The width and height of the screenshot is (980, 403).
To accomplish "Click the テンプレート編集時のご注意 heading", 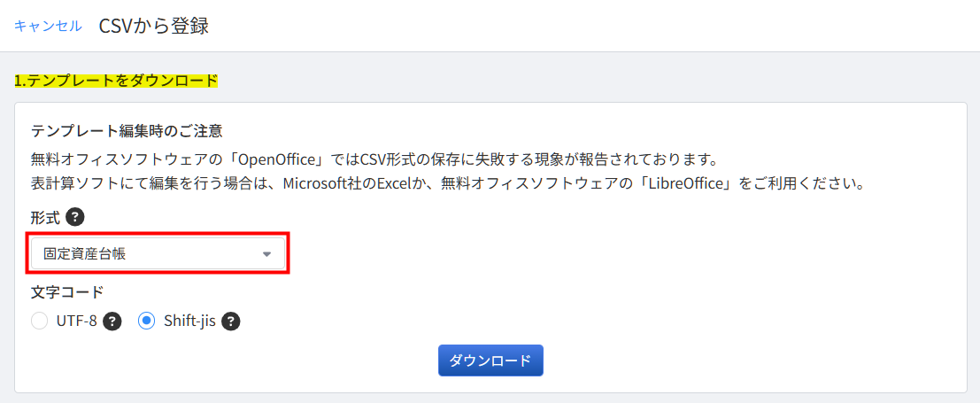I will tap(127, 131).
